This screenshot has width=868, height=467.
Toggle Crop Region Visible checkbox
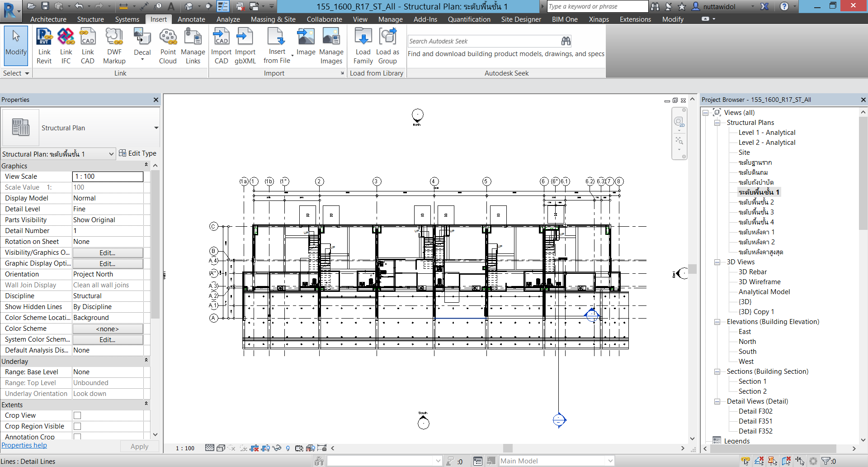pos(77,426)
